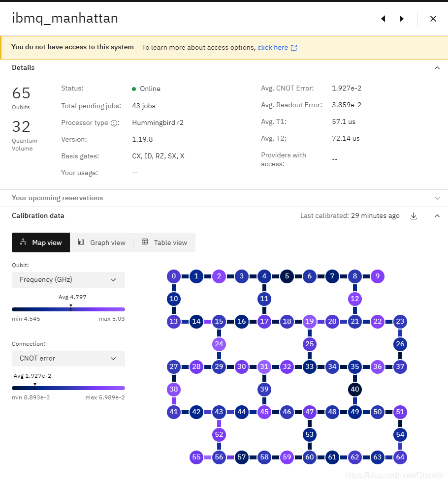The image size is (448, 484).
Task: Select qubit 59 on the map
Action: point(287,457)
